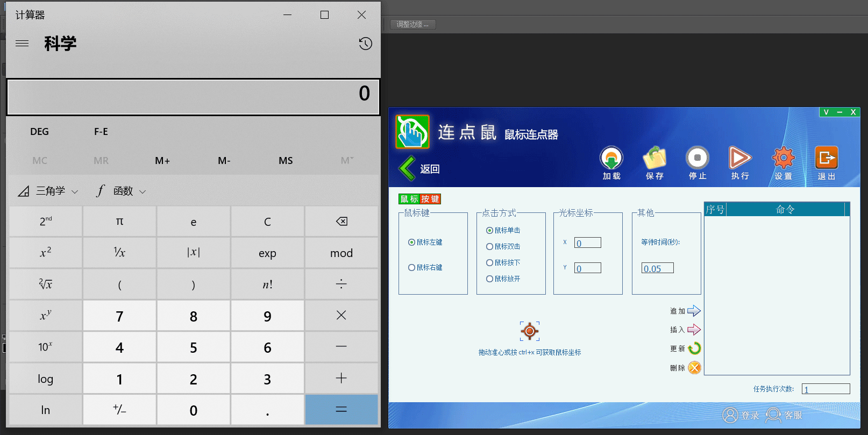Click X coordinate input field
The height and width of the screenshot is (435, 868).
tap(587, 243)
